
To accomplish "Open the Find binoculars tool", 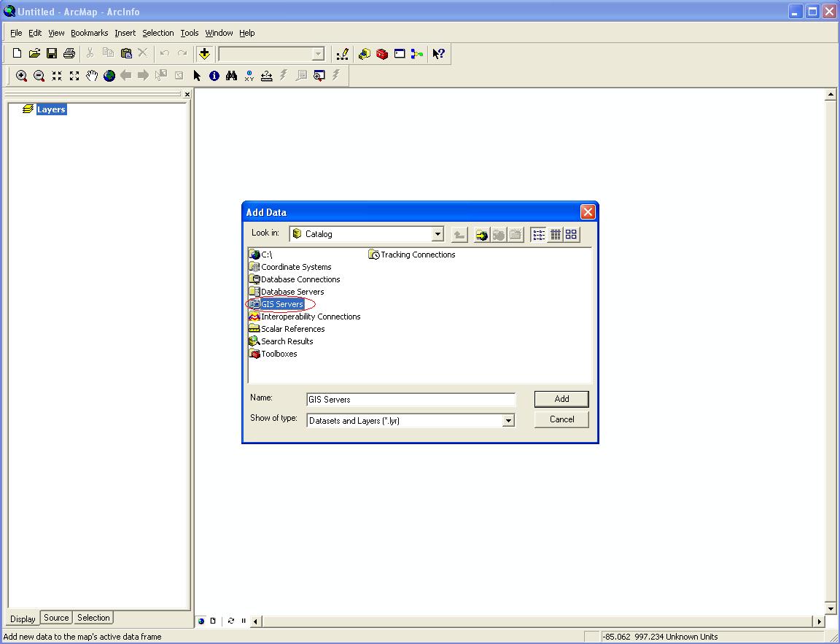I will [x=231, y=76].
